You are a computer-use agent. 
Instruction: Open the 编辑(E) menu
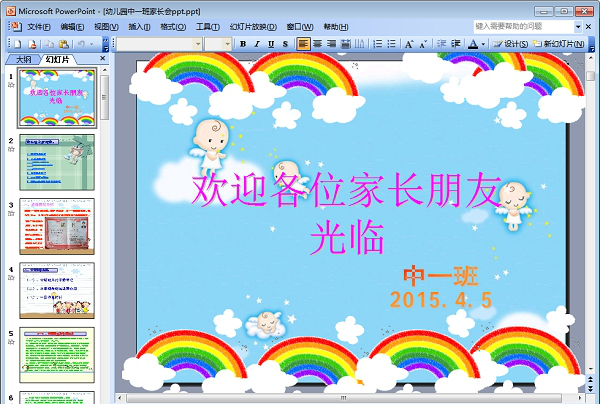click(x=72, y=27)
